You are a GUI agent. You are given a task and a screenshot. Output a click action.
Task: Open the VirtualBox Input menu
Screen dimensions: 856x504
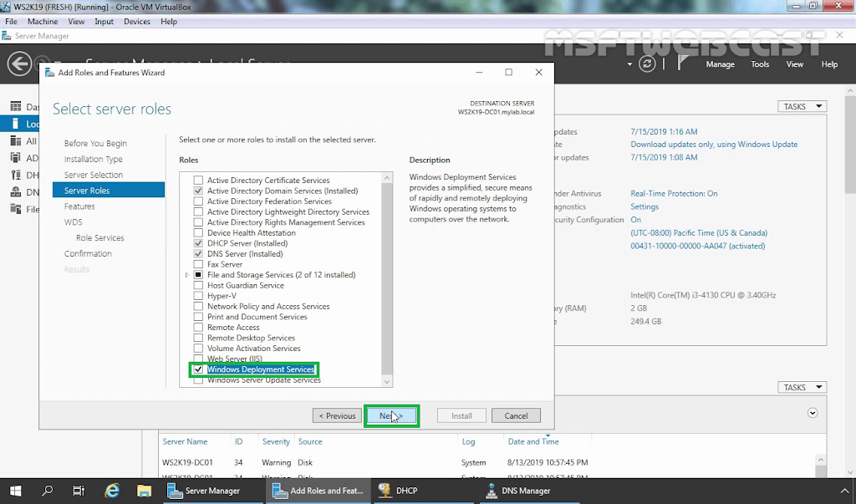click(x=104, y=21)
